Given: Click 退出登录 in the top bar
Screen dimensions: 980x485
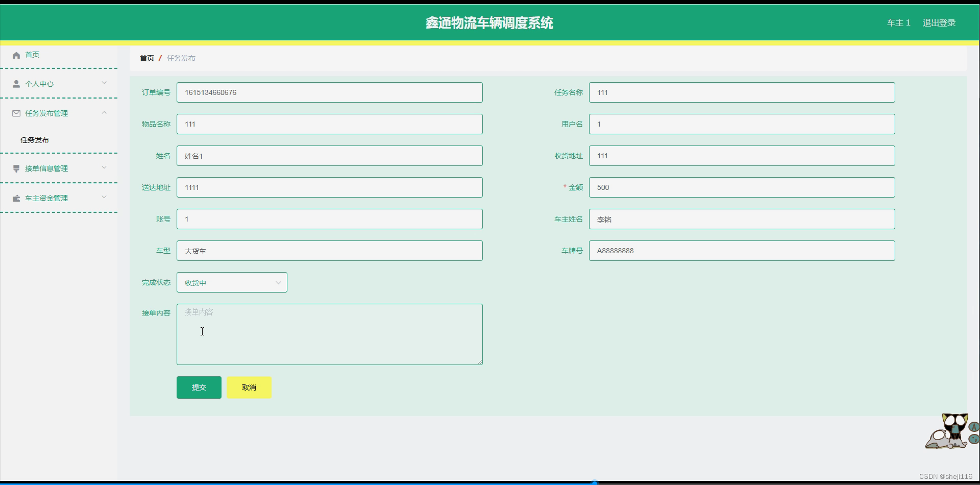Looking at the screenshot, I should click(939, 22).
